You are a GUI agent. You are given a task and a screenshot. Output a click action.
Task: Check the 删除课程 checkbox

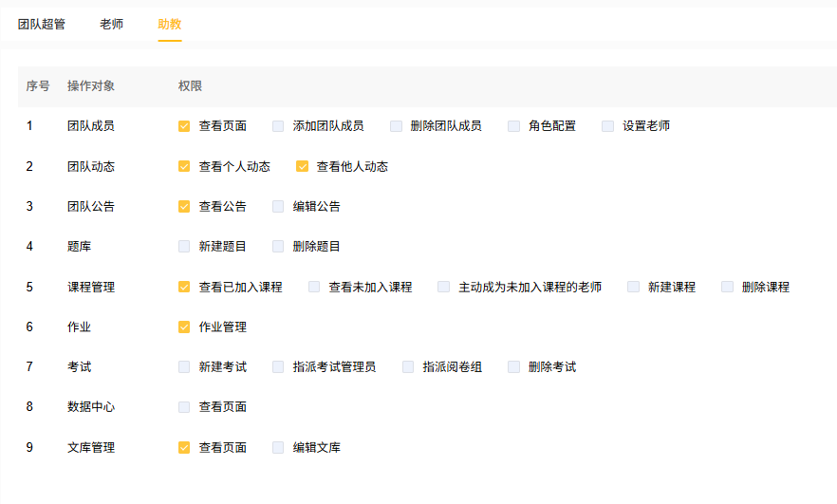tap(727, 287)
